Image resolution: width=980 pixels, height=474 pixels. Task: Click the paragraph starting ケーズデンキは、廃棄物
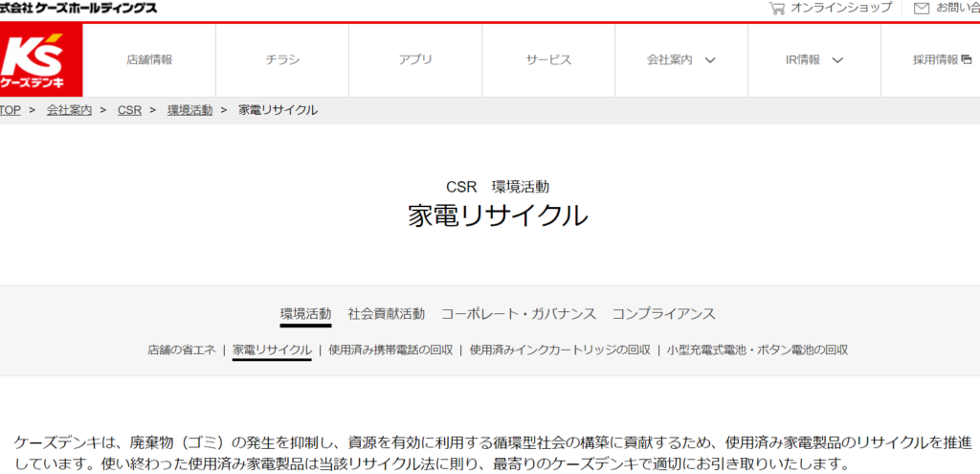point(493,454)
